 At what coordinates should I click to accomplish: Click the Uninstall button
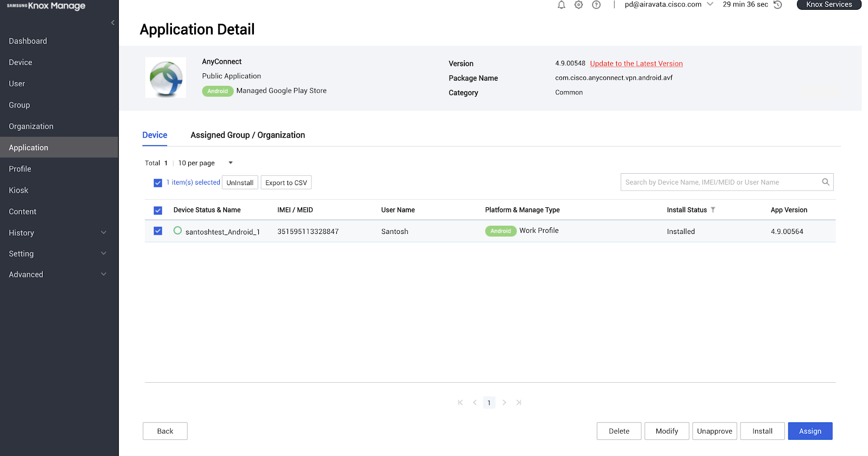tap(240, 182)
